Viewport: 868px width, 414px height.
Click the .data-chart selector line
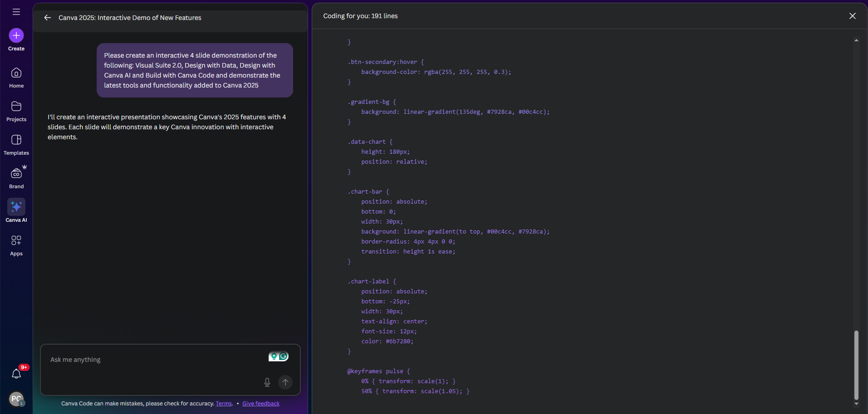pyautogui.click(x=370, y=142)
